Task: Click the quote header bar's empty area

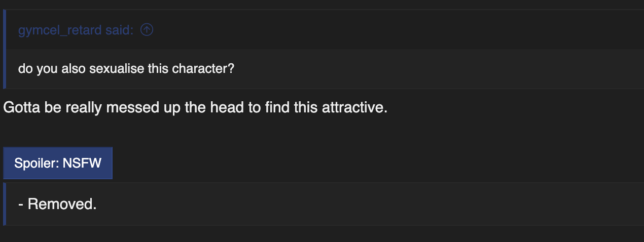Action: [396, 30]
